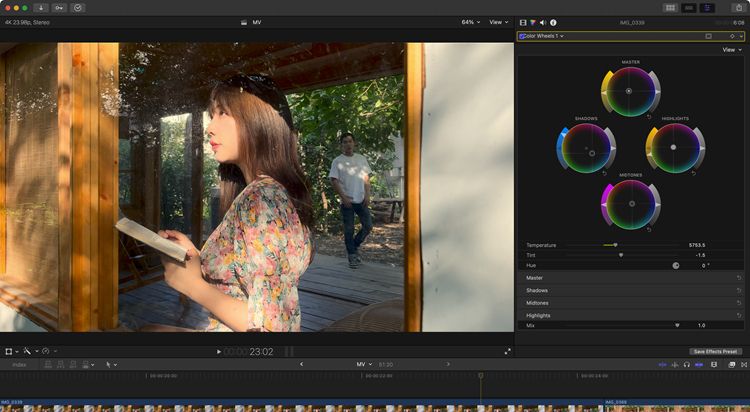Screen dimensions: 750x412
Task: Open the audio inspector speaker icon
Action: 543,22
